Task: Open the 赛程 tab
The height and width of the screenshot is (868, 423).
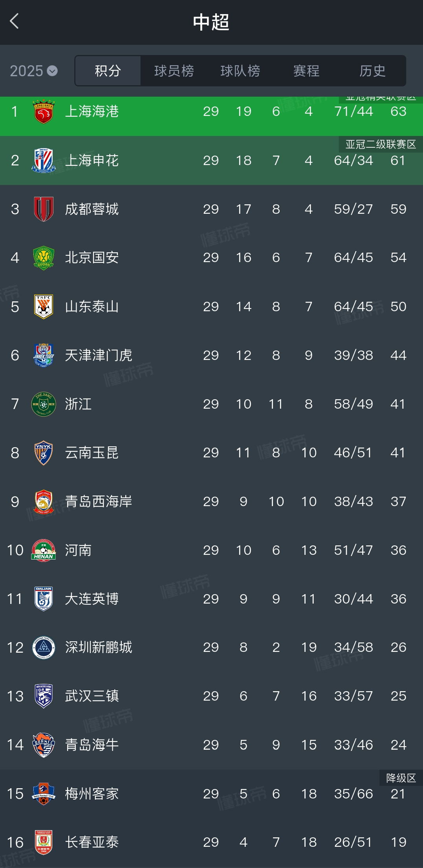Action: click(x=306, y=71)
